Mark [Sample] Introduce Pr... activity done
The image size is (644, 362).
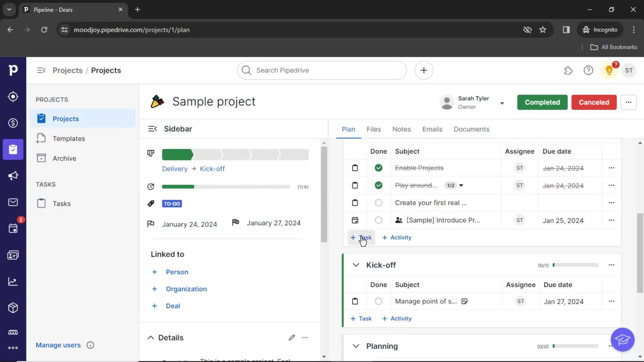pyautogui.click(x=378, y=220)
